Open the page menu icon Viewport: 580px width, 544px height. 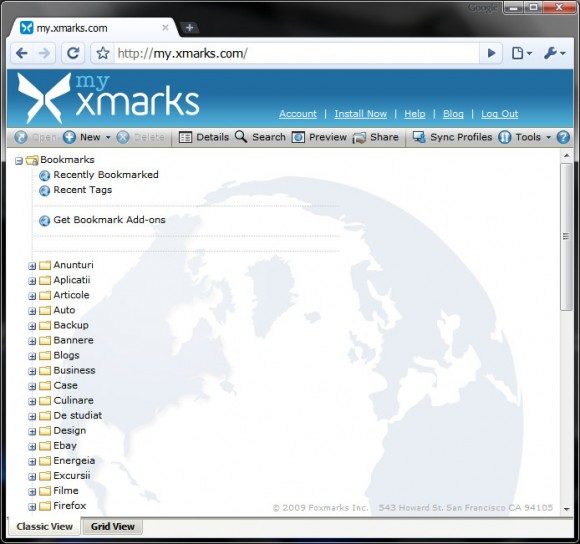pyautogui.click(x=522, y=54)
